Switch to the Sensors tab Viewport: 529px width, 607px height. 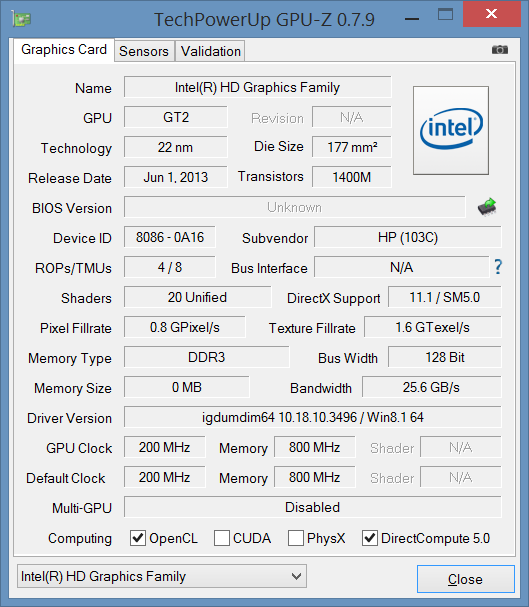[x=144, y=51]
